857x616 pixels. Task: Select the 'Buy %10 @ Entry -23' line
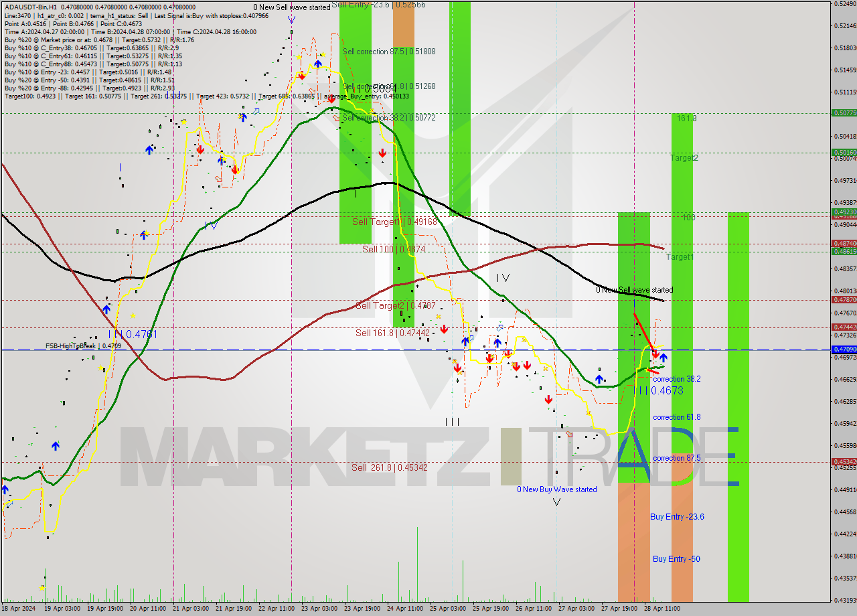[x=88, y=72]
